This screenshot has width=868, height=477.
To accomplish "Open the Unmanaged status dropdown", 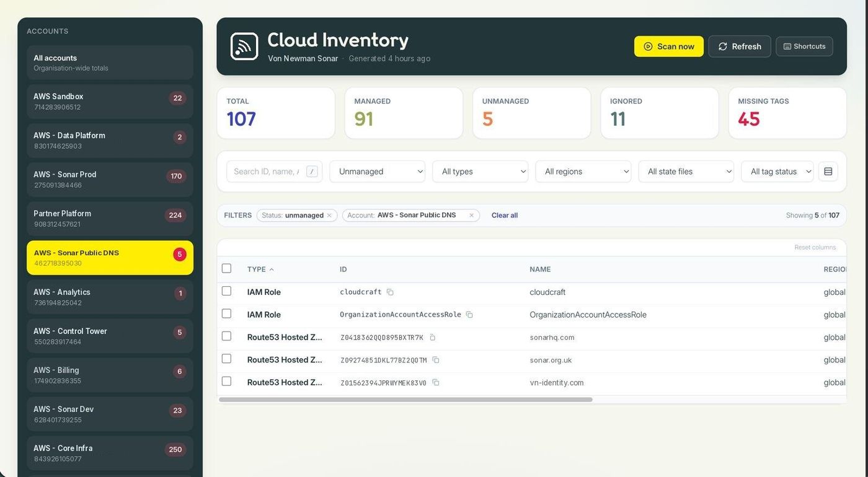I will [377, 172].
